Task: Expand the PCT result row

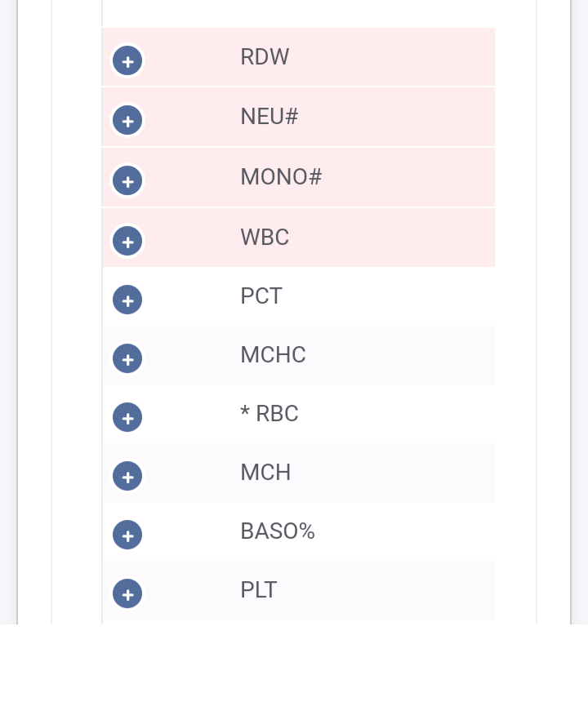Action: coord(127,300)
